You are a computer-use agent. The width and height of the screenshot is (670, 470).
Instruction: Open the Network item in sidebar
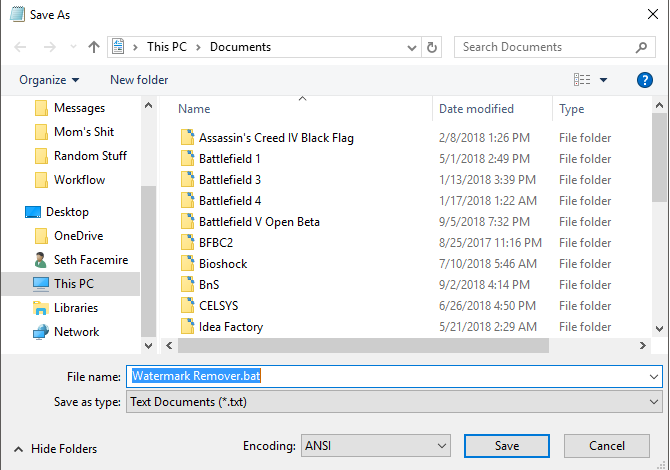76,332
